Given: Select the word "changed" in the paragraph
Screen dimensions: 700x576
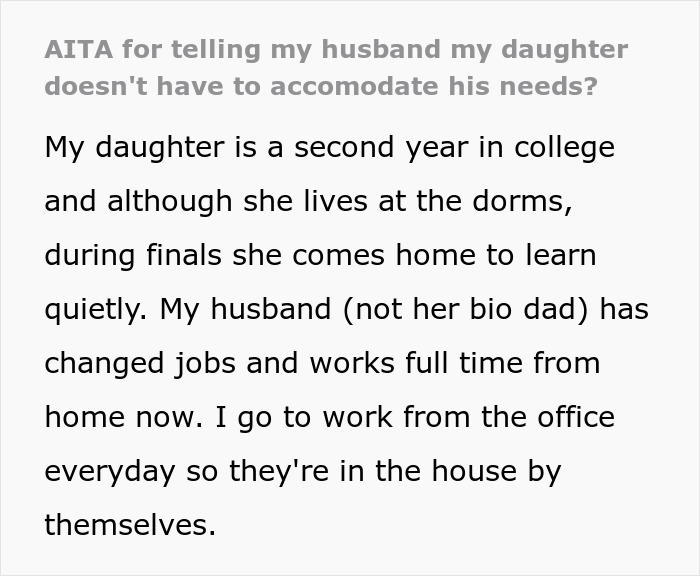Looking at the screenshot, I should click(105, 363).
